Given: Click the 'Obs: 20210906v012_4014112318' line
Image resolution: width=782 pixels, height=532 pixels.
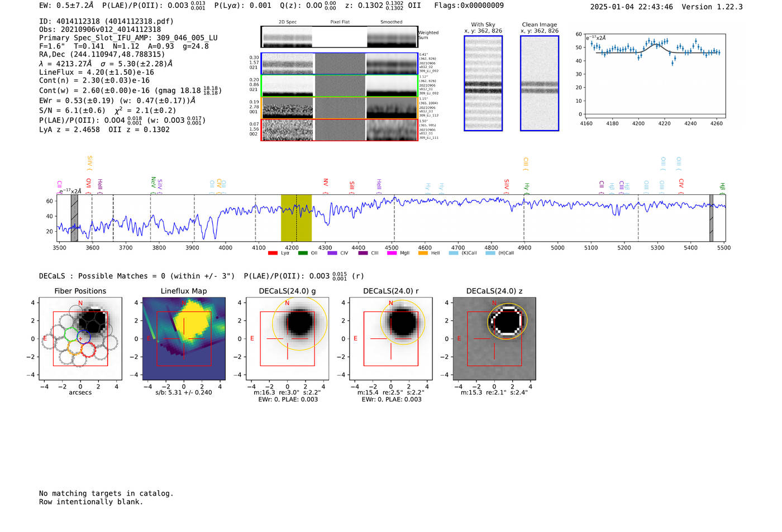Looking at the screenshot, I should pos(100,30).
